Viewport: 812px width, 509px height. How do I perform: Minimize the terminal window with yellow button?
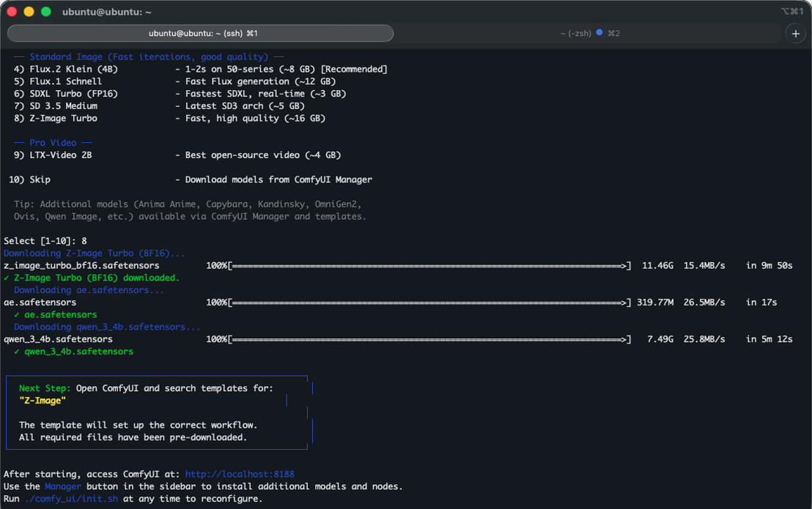point(29,12)
